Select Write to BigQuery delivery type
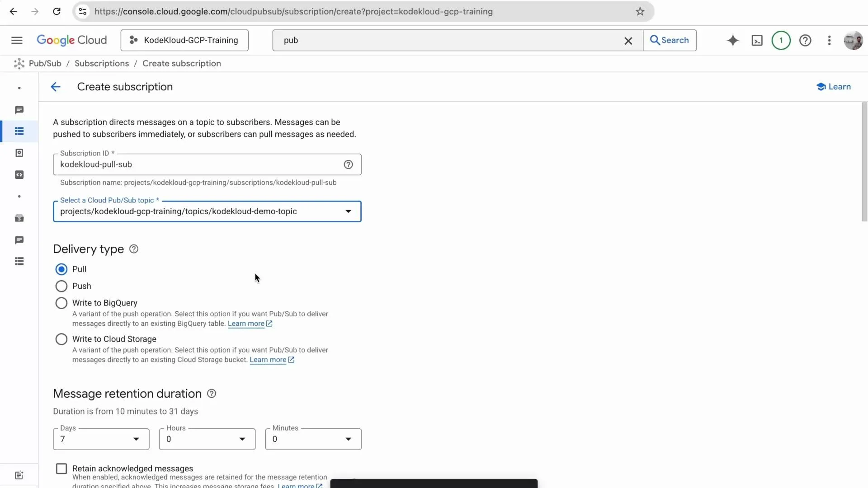The width and height of the screenshot is (868, 488). tap(61, 303)
